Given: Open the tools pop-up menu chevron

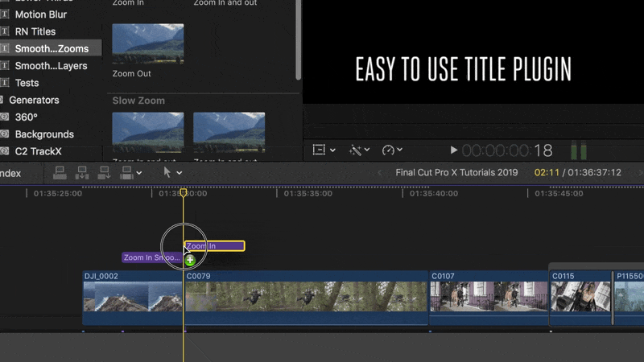Looking at the screenshot, I should tap(180, 173).
